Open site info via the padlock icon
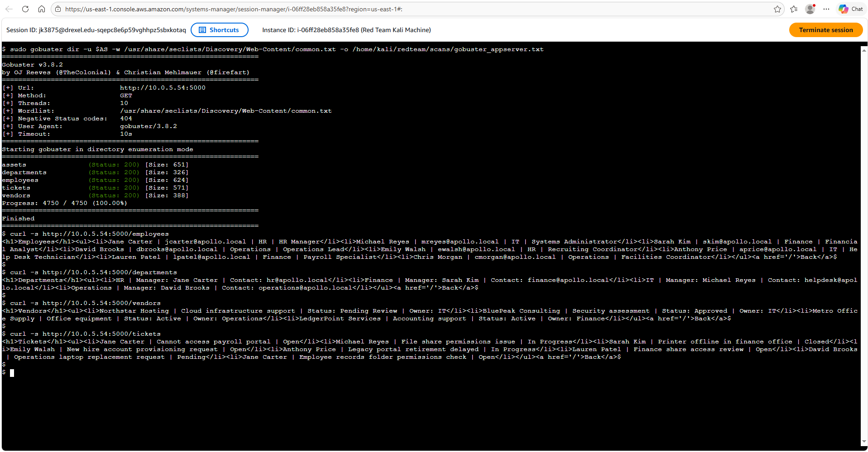This screenshot has width=868, height=452. (x=58, y=9)
